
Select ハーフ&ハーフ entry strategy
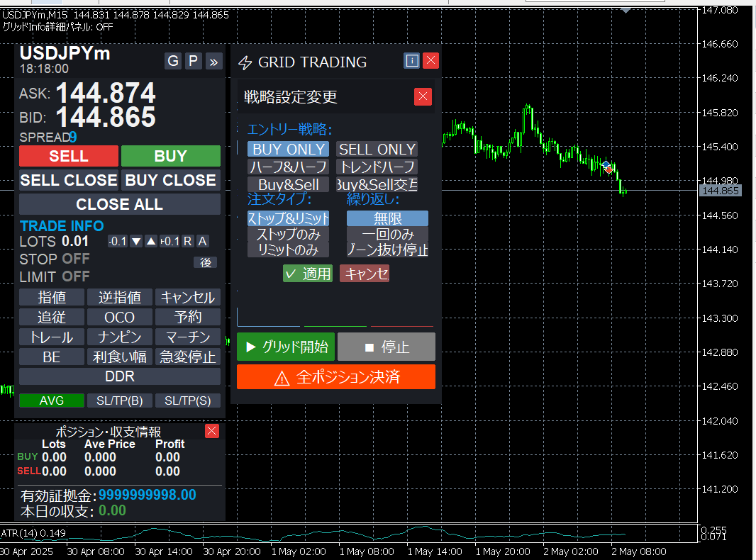pos(289,167)
